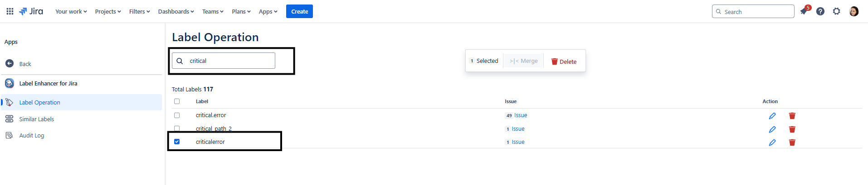The height and width of the screenshot is (185, 868).
Task: Open Jira settings gear icon
Action: pyautogui.click(x=837, y=11)
